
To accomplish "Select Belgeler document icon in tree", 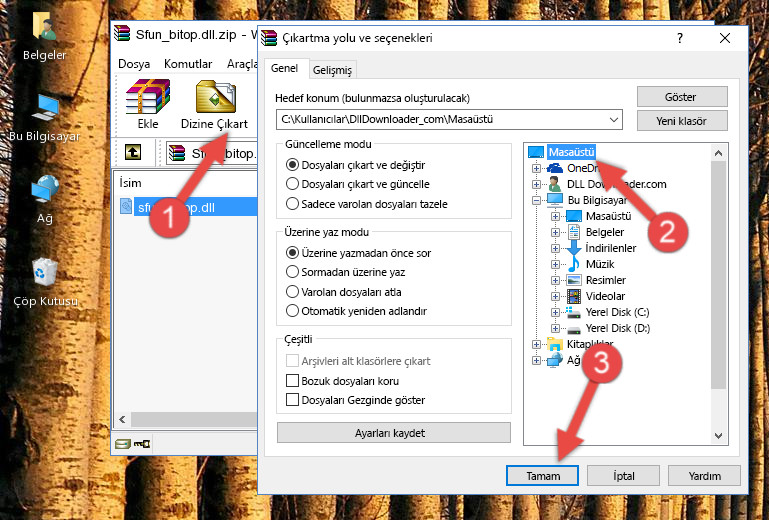I will 573,232.
